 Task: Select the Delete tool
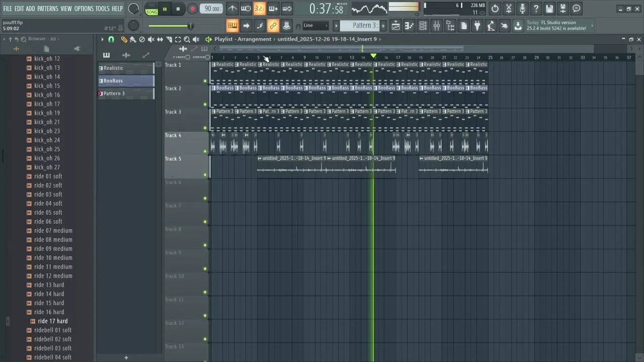coord(142,39)
